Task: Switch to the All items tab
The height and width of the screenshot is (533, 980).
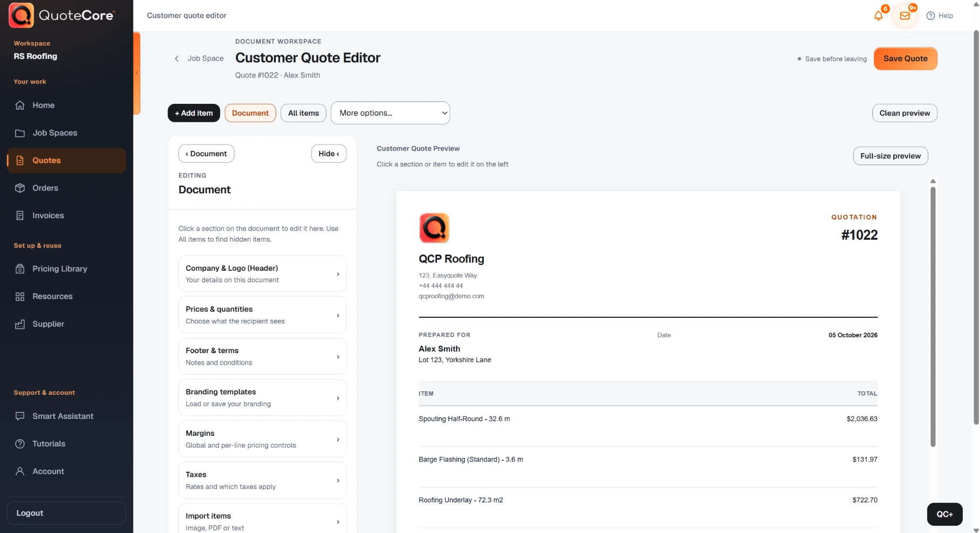Action: [x=303, y=113]
